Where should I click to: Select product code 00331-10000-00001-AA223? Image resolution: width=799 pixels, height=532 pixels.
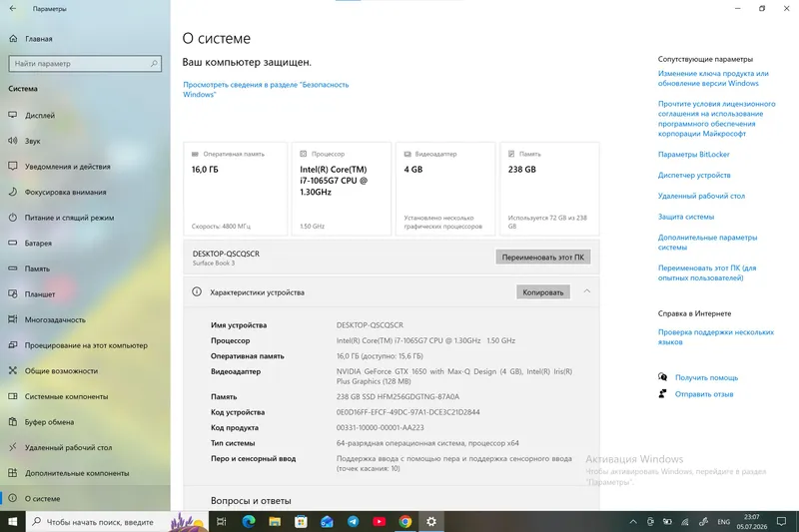(380, 427)
